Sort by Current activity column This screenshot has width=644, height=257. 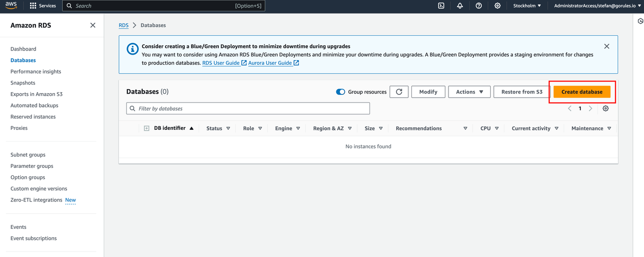535,128
